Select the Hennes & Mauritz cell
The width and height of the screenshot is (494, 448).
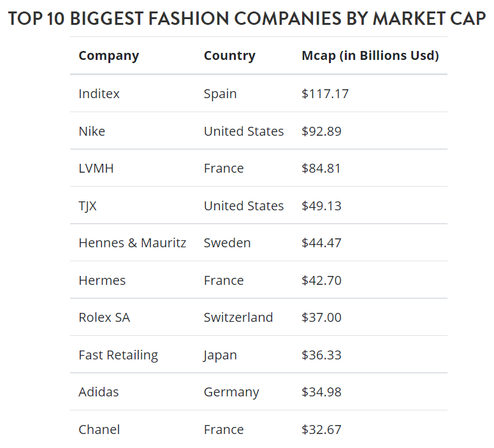tap(132, 243)
